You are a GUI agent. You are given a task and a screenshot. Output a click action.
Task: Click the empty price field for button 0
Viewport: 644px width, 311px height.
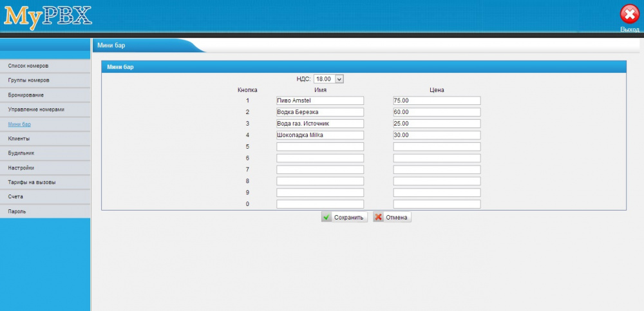[437, 204]
